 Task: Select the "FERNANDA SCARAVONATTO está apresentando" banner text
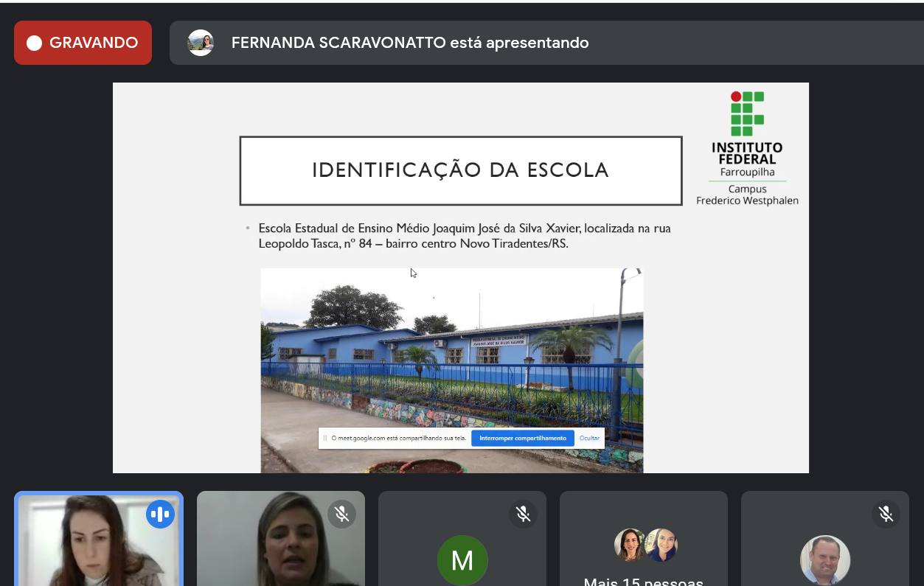409,43
